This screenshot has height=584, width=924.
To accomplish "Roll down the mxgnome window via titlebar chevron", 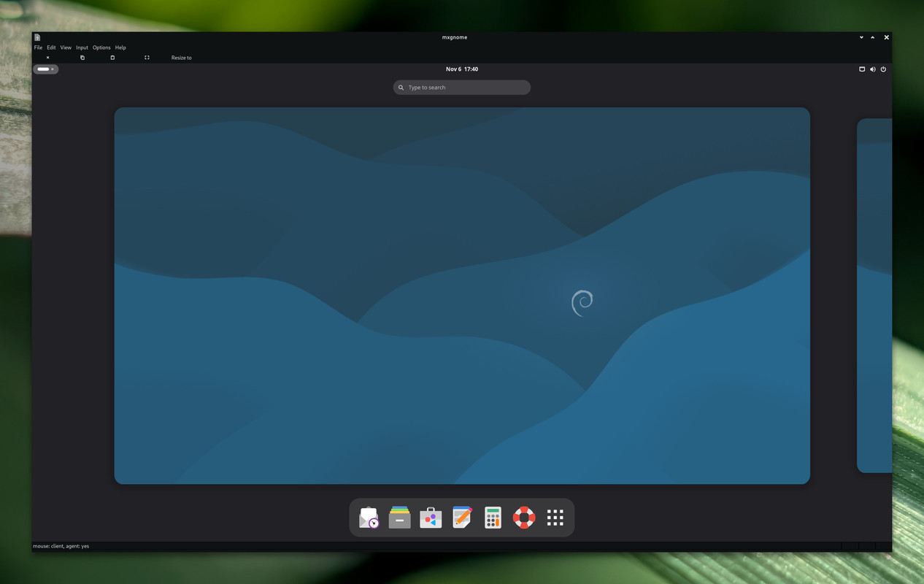I will pyautogui.click(x=861, y=37).
